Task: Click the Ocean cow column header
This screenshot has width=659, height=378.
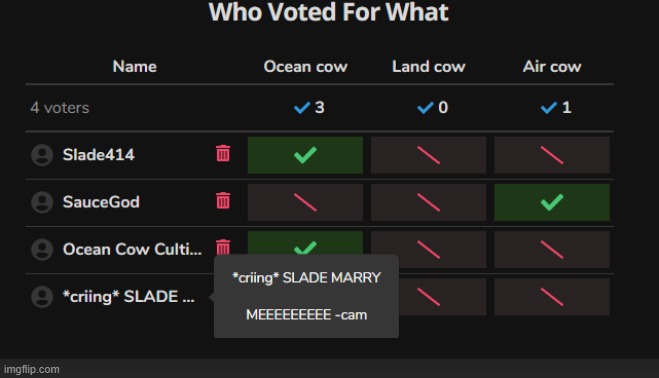Action: pyautogui.click(x=306, y=66)
